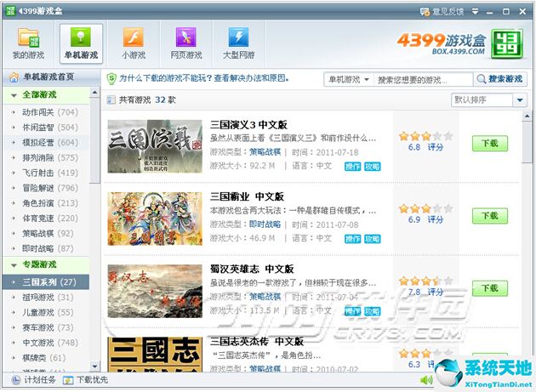Screen dimensions: 536x392
Task: Select 儿童游戏 (55) topic
Action: coord(46,312)
